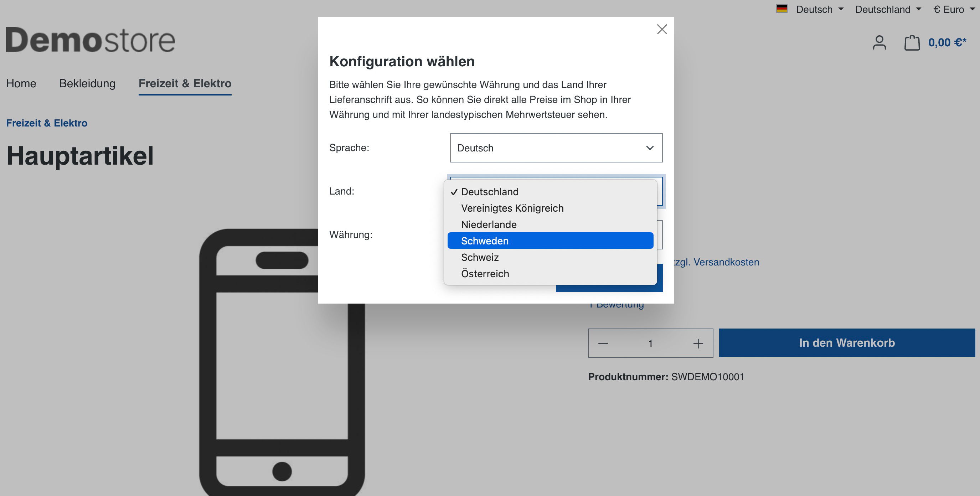The width and height of the screenshot is (980, 496).
Task: Click the Freizeit & Elektro breadcrumb link
Action: pyautogui.click(x=47, y=123)
